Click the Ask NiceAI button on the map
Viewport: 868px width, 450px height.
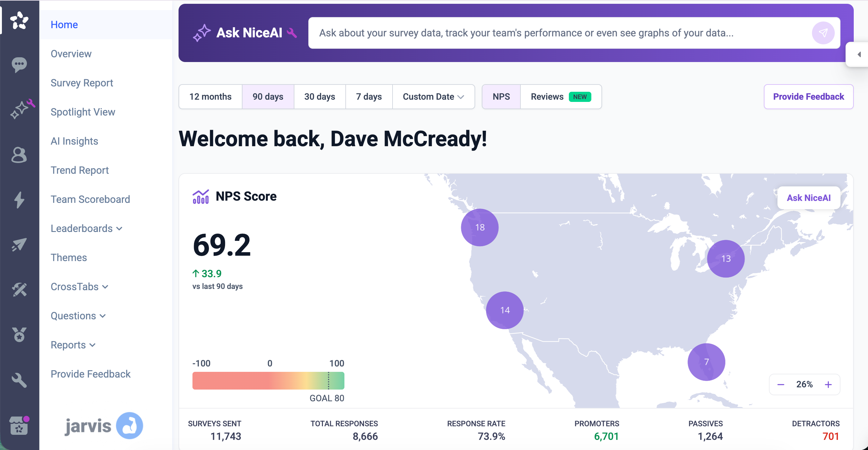point(808,198)
